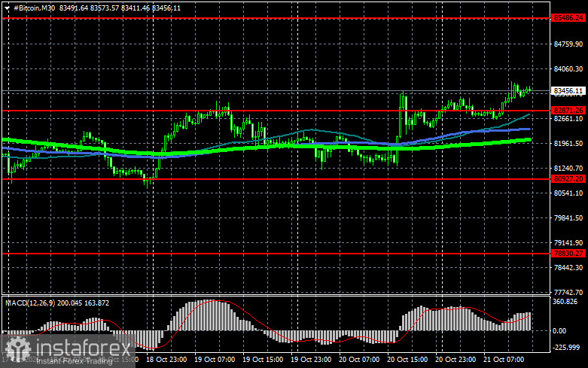
Task: Click the OHLC values 83491.64 83573.57
Action: click(90, 8)
